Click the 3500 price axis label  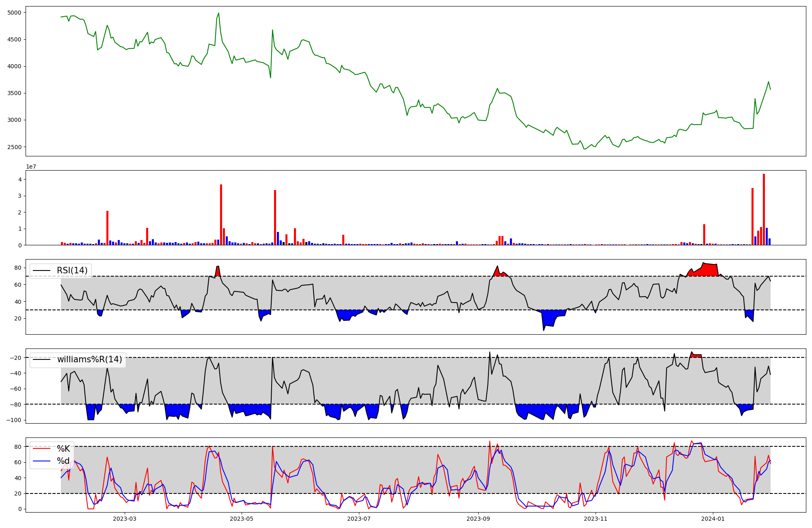(x=14, y=93)
